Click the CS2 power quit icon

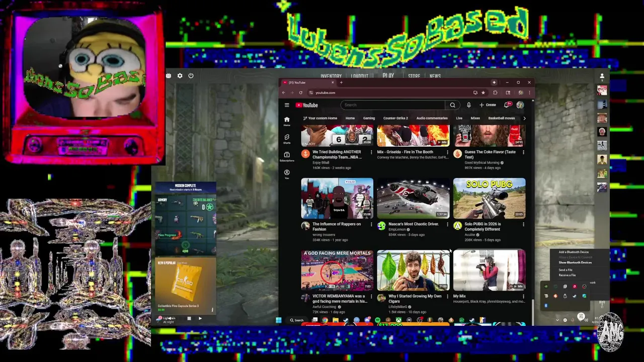[x=191, y=76]
